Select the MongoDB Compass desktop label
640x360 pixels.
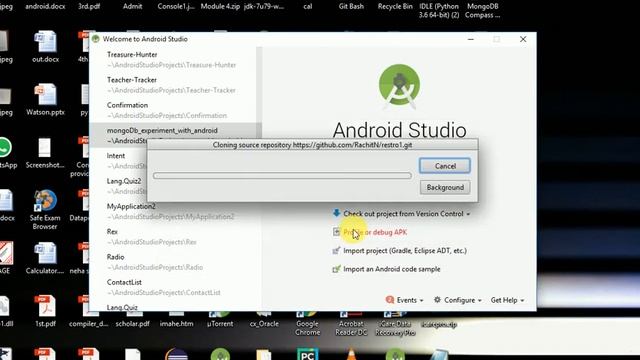click(x=482, y=11)
